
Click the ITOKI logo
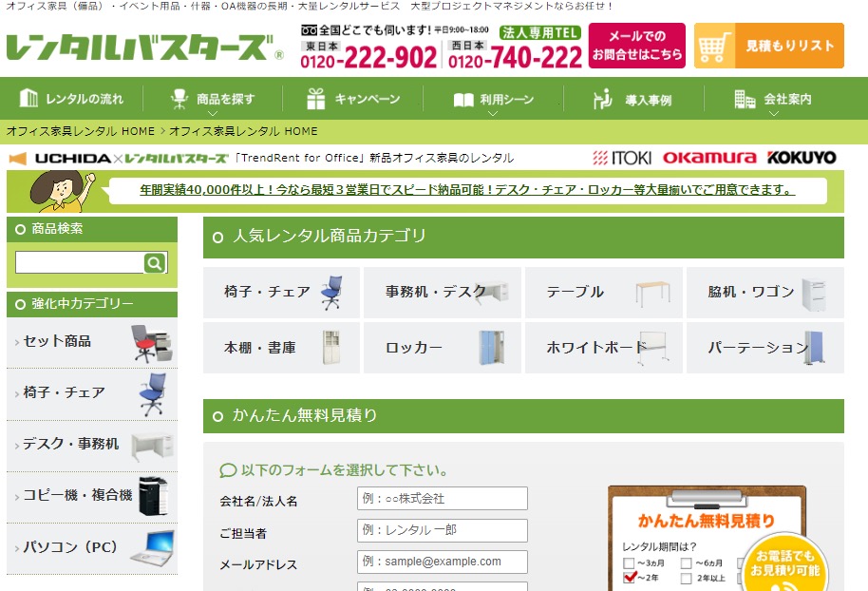click(x=622, y=158)
